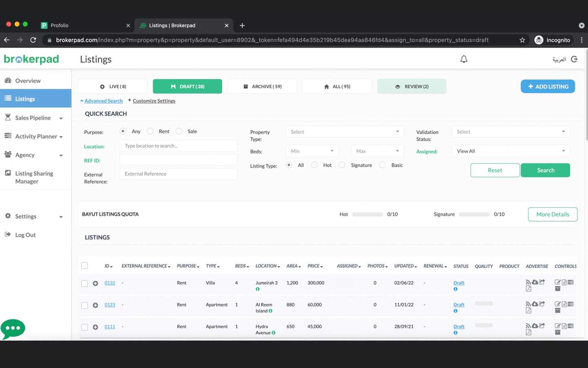Click the notification bell icon
This screenshot has height=368, width=588.
pos(463,59)
